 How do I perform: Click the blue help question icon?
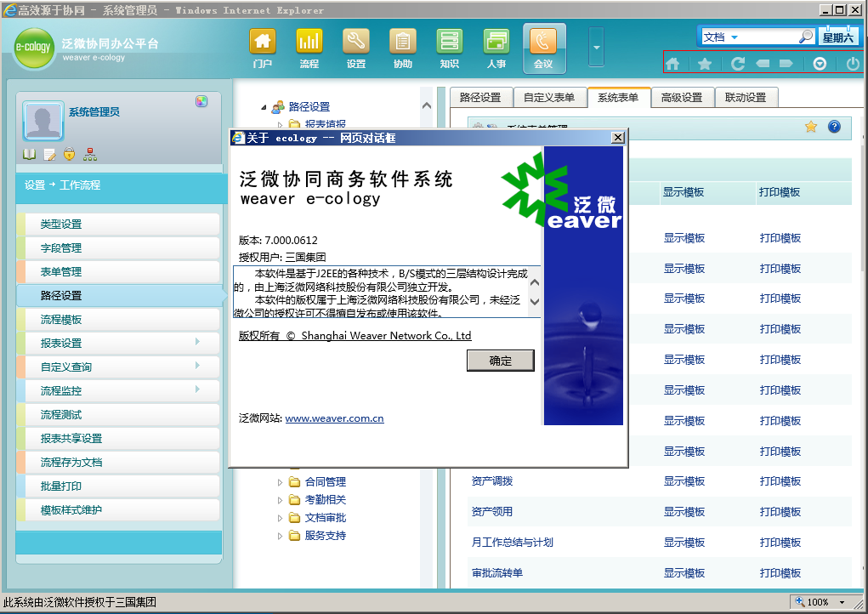pyautogui.click(x=834, y=127)
